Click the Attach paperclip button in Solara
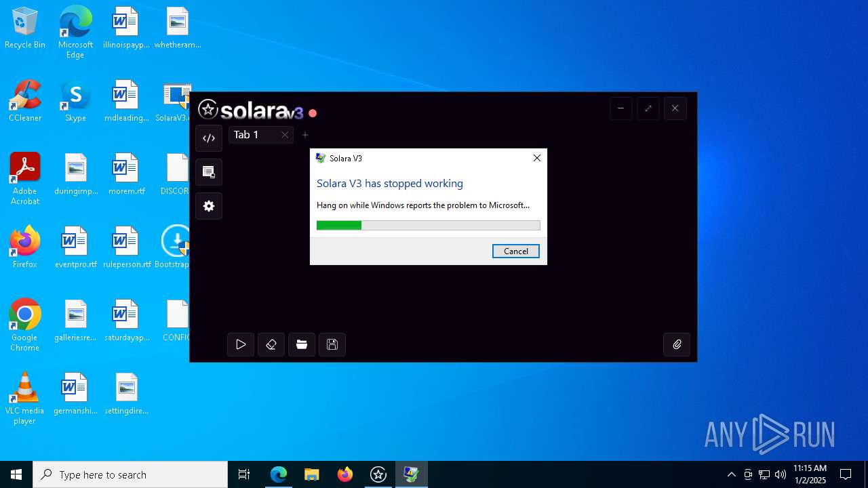The width and height of the screenshot is (868, 488). 677,345
